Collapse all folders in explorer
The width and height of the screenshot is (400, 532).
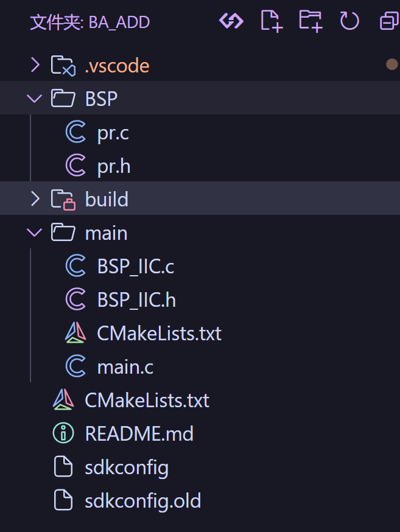click(389, 21)
